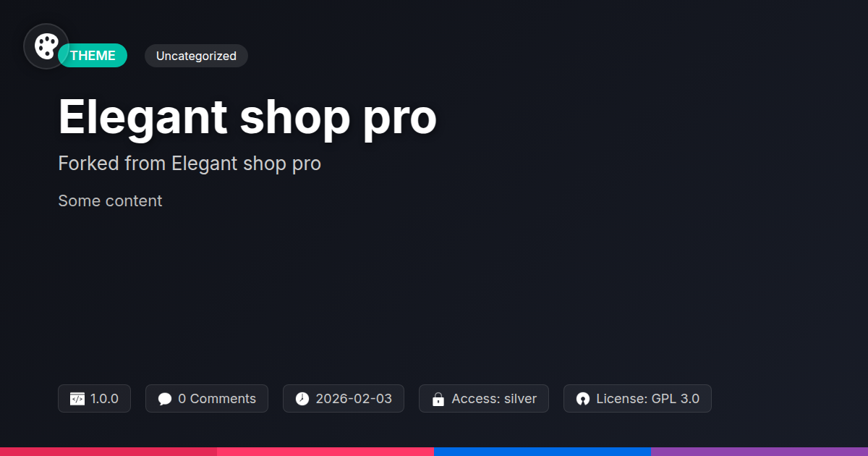The width and height of the screenshot is (868, 456).
Task: Open the Elegant shop pro title
Action: tap(247, 117)
